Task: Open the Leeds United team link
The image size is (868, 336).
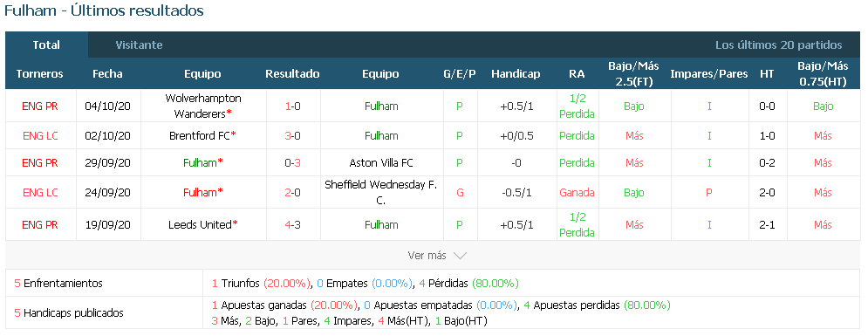Action: 203,225
